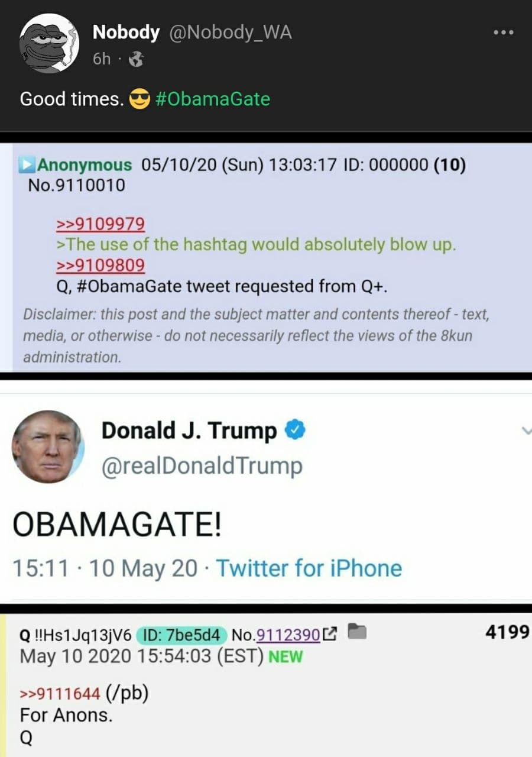Follow the #ObamaGate hashtag link

213,98
